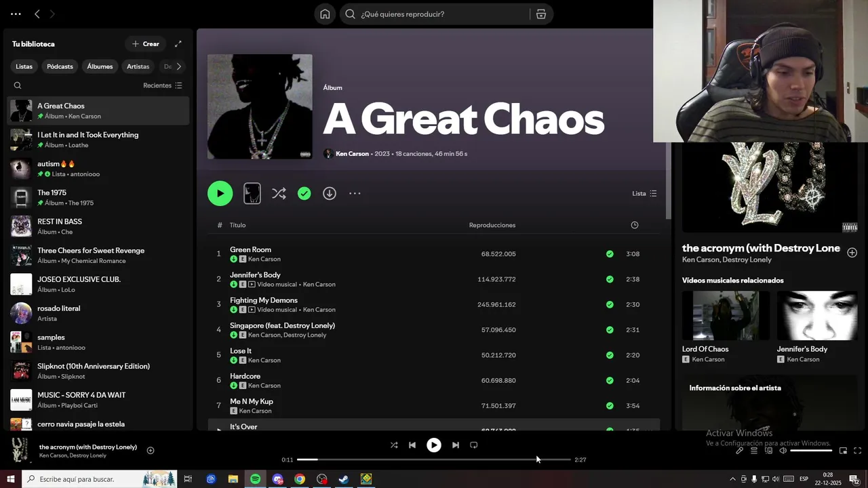Viewport: 868px width, 488px height.
Task: Open Destroy Lonely link under Singapore track
Action: click(x=305, y=335)
